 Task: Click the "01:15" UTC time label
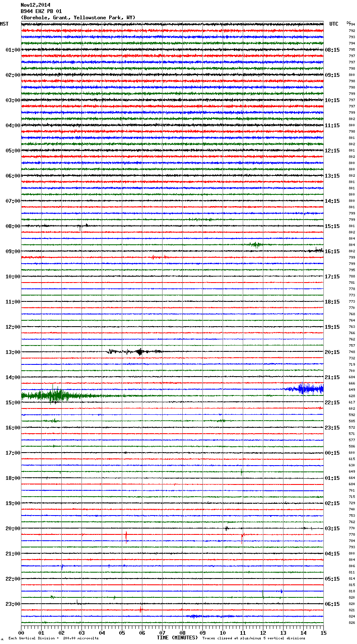click(332, 478)
